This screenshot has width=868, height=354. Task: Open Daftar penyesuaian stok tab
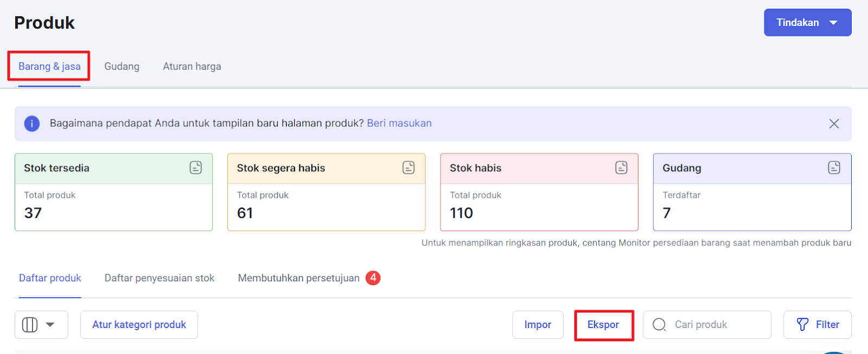point(159,278)
